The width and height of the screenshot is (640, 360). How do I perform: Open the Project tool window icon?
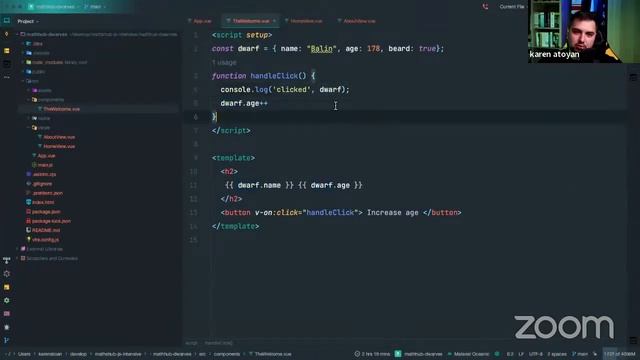point(7,20)
